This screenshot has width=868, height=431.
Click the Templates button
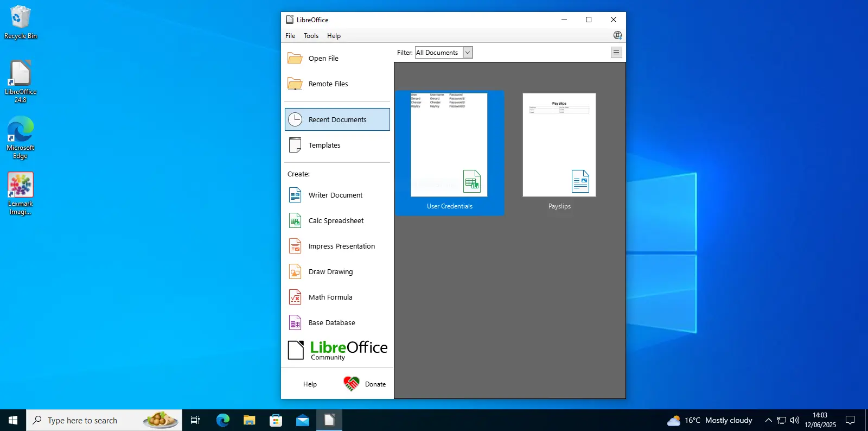pos(324,145)
